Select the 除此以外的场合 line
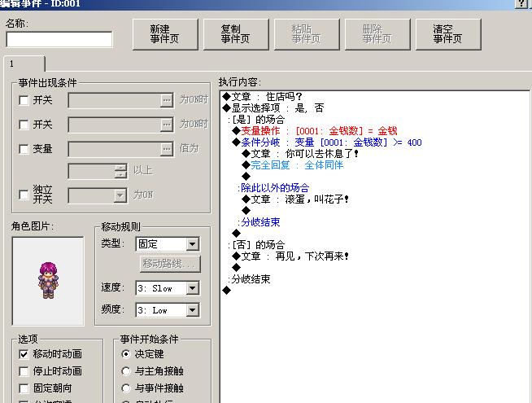Screen dimensions: 532x403 [273, 188]
